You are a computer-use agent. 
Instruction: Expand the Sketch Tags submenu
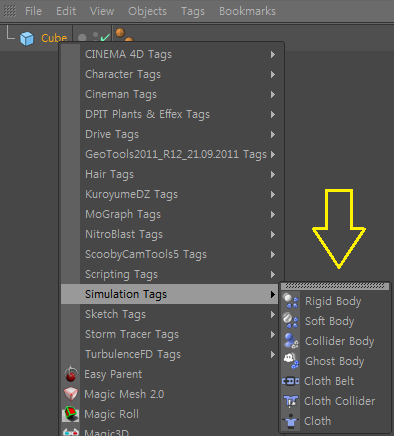pos(170,314)
